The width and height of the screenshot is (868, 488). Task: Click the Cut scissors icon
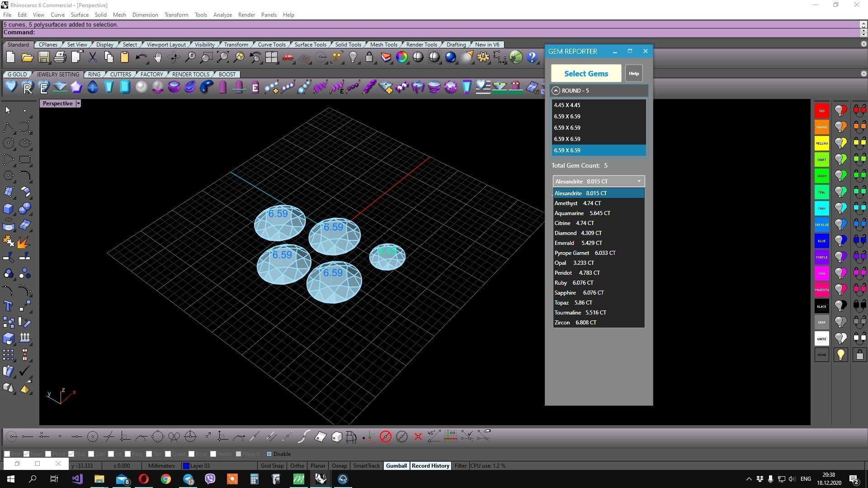92,57
